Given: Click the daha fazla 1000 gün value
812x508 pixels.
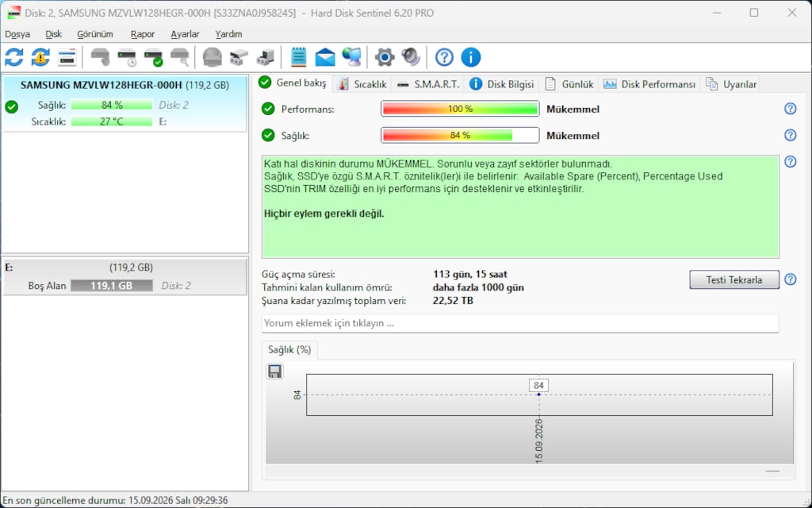Looking at the screenshot, I should tap(478, 287).
